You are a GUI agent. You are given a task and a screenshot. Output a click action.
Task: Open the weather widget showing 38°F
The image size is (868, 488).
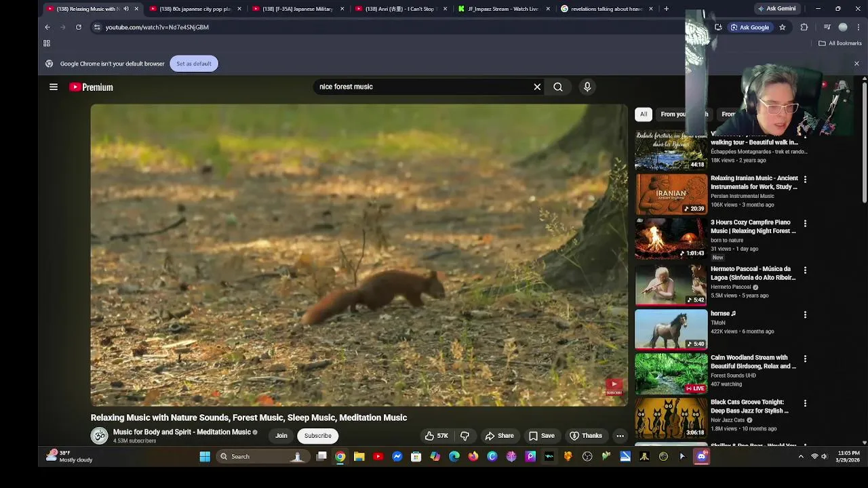[69, 457]
